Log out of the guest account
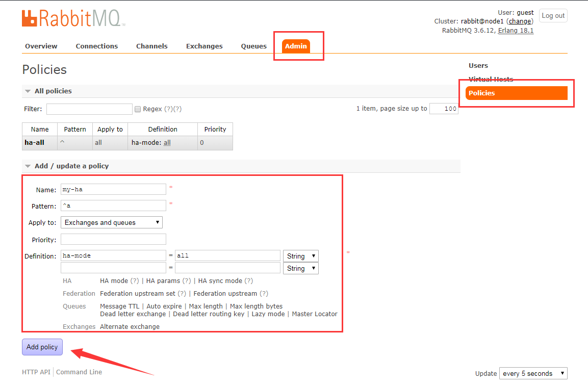Viewport: 588px width, 385px height. [x=553, y=16]
